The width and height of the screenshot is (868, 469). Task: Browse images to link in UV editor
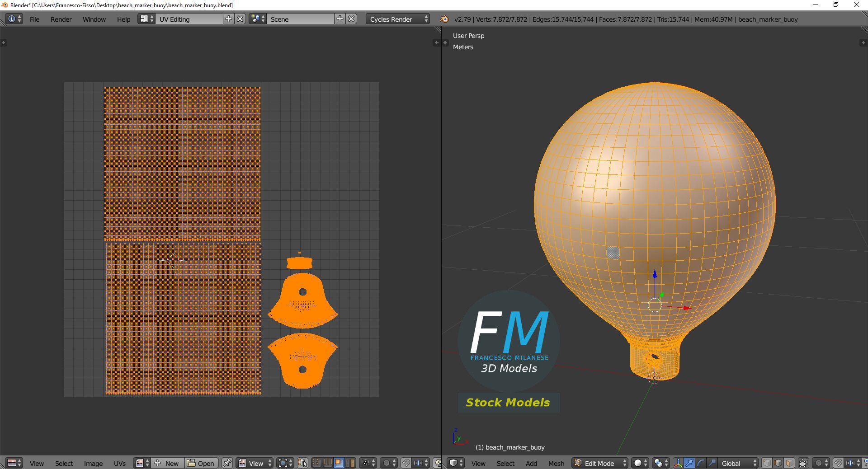click(142, 463)
